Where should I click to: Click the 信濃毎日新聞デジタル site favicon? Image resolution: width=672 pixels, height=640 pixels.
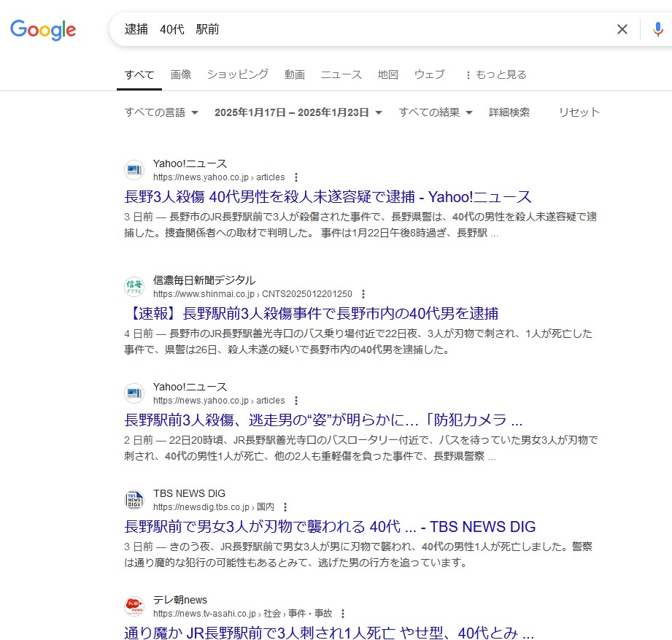click(134, 287)
